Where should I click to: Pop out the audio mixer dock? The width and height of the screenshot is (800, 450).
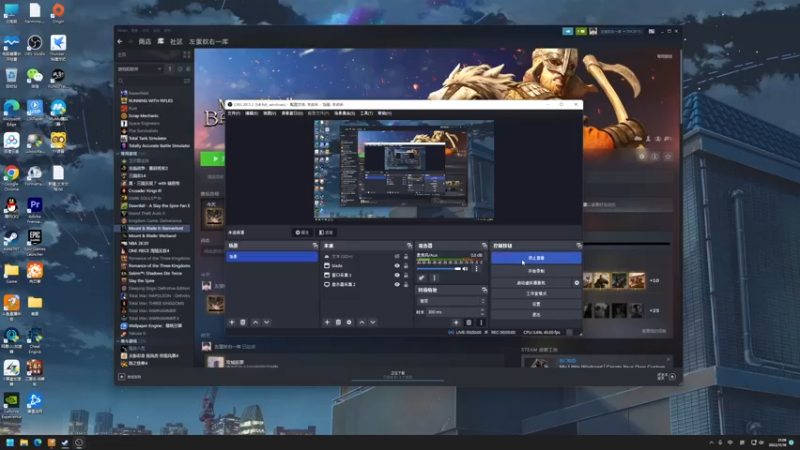pyautogui.click(x=484, y=246)
